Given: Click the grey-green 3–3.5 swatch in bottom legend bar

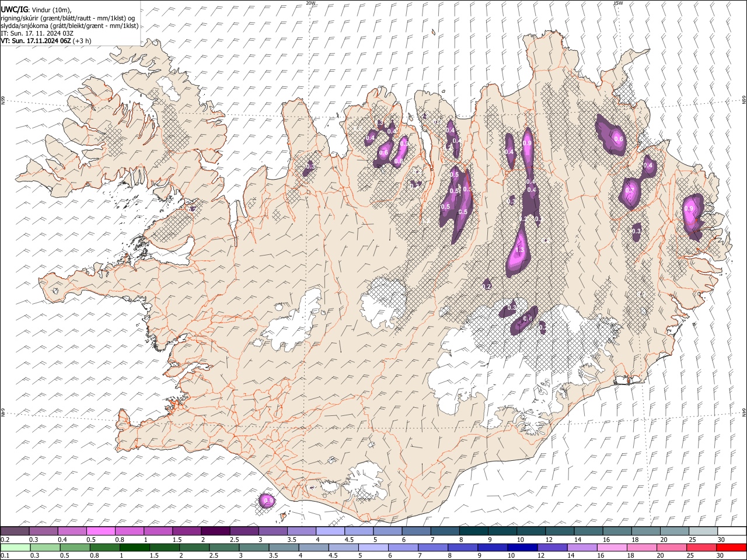Looking at the screenshot, I should pos(254,548).
